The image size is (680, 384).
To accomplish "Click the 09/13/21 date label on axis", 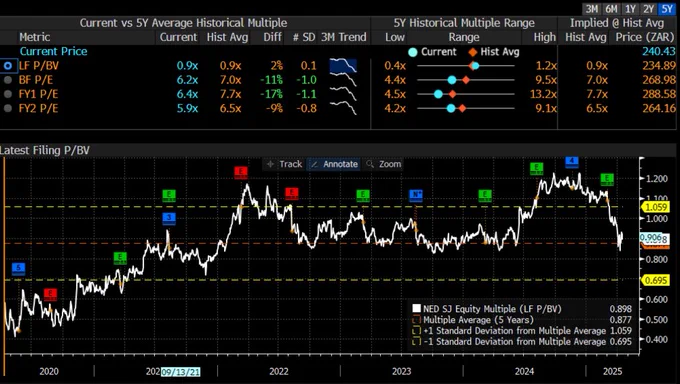I will (x=180, y=372).
